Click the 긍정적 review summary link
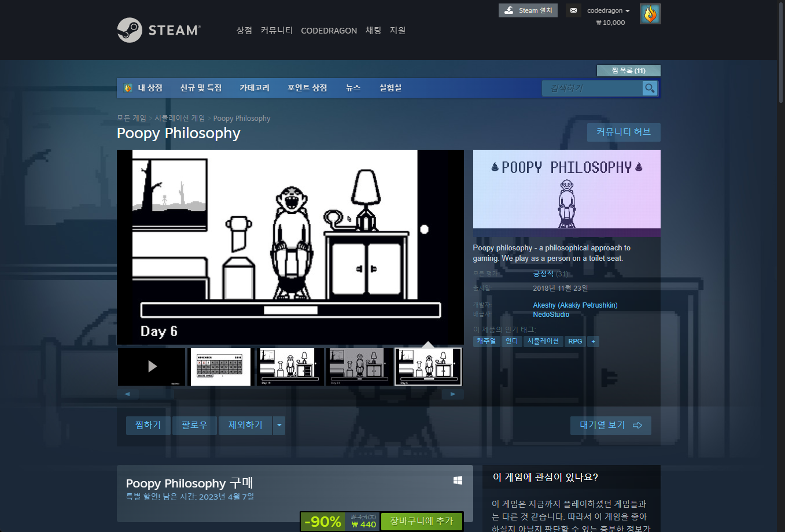The image size is (785, 532). (543, 274)
